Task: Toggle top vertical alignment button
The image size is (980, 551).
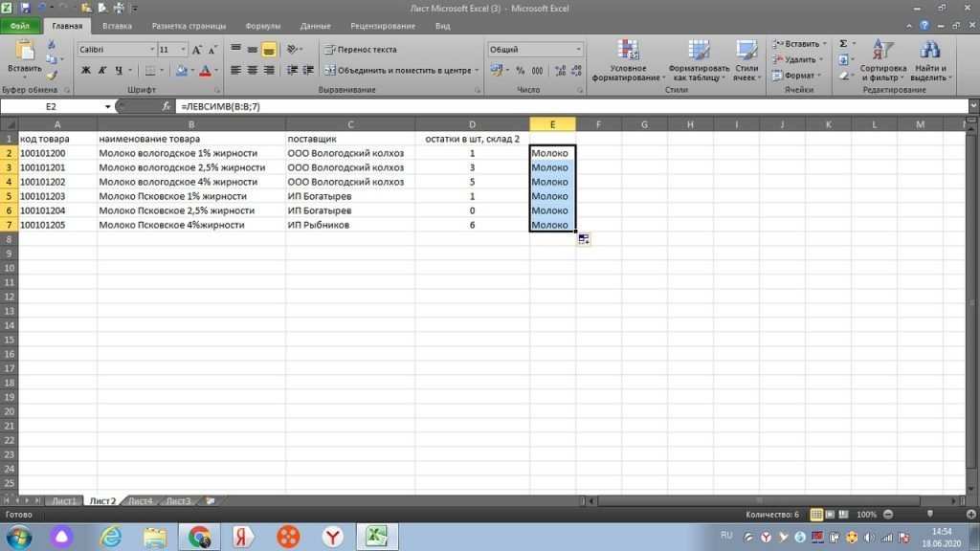Action: click(235, 50)
